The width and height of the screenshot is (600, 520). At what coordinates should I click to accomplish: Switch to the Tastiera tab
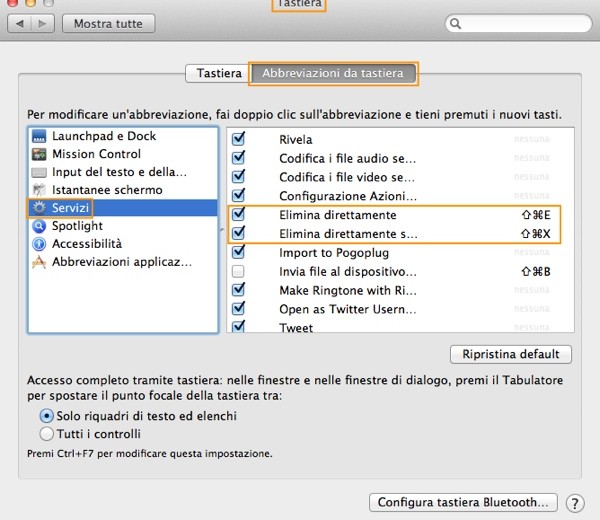click(x=219, y=73)
